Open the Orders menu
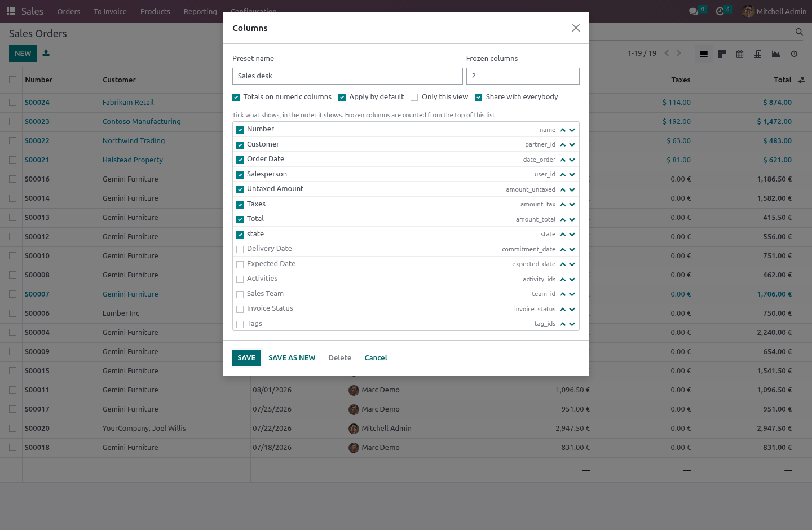 click(69, 11)
